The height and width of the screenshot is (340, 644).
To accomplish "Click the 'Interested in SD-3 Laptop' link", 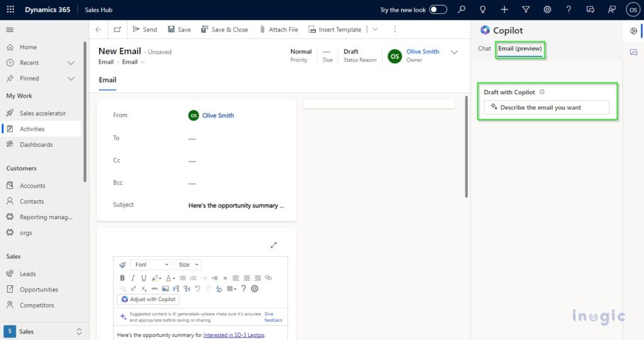I will [234, 335].
